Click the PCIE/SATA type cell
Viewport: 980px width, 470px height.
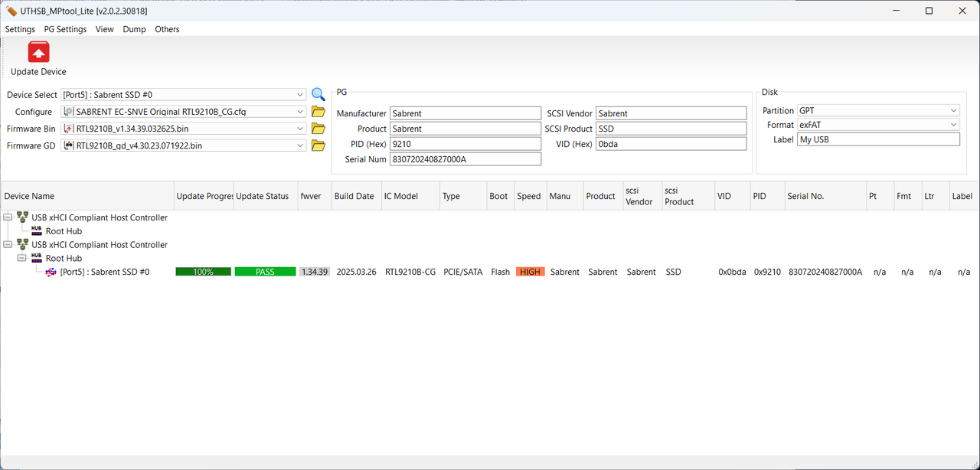click(463, 272)
